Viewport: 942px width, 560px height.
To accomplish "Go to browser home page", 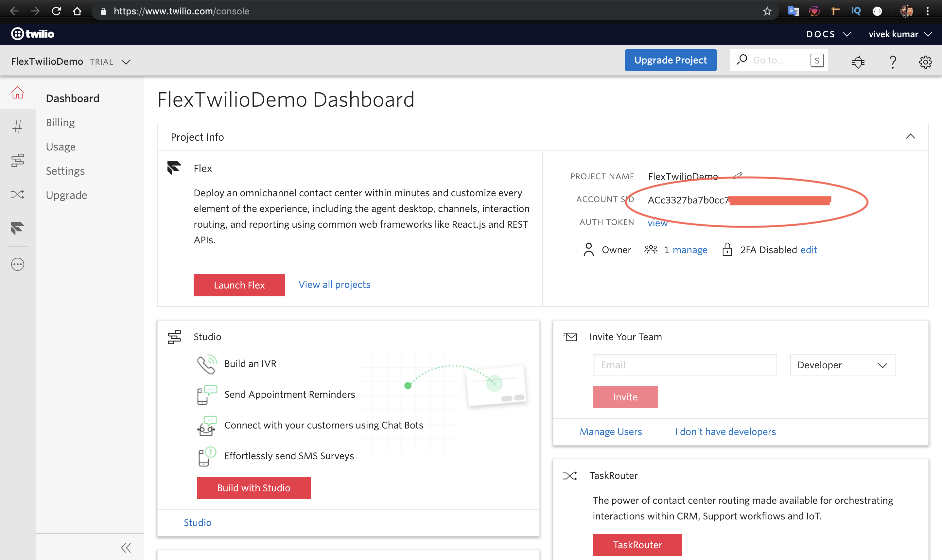I will (77, 11).
